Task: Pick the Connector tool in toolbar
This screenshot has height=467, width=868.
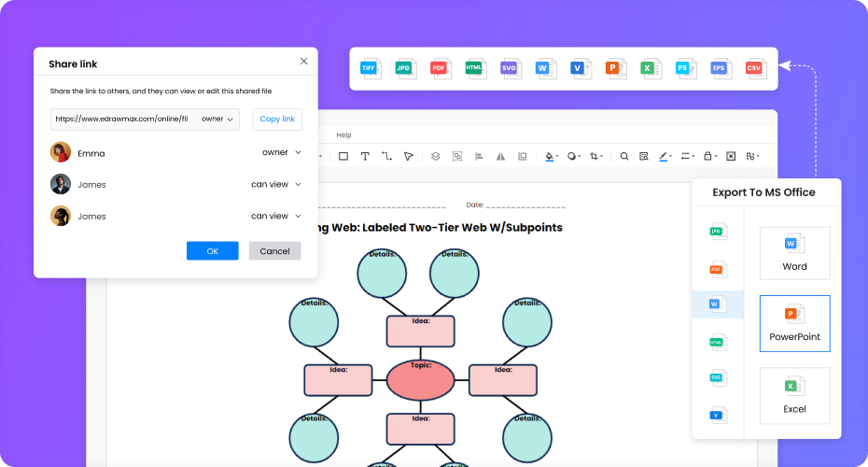Action: point(386,157)
